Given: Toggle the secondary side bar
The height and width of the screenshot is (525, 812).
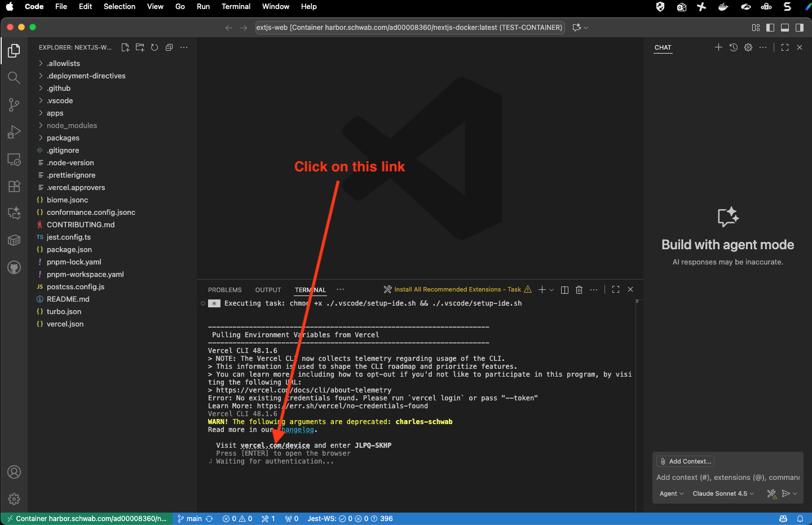Looking at the screenshot, I should point(799,27).
